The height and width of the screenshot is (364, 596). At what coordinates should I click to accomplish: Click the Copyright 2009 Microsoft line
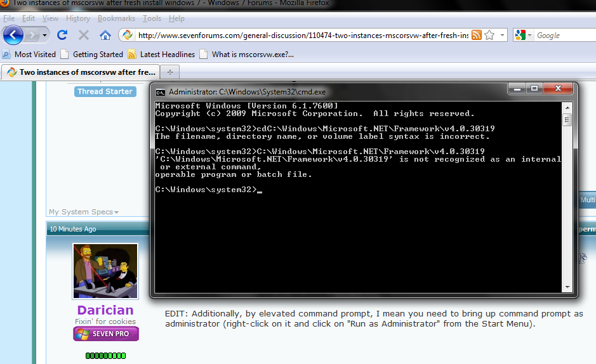pyautogui.click(x=315, y=114)
